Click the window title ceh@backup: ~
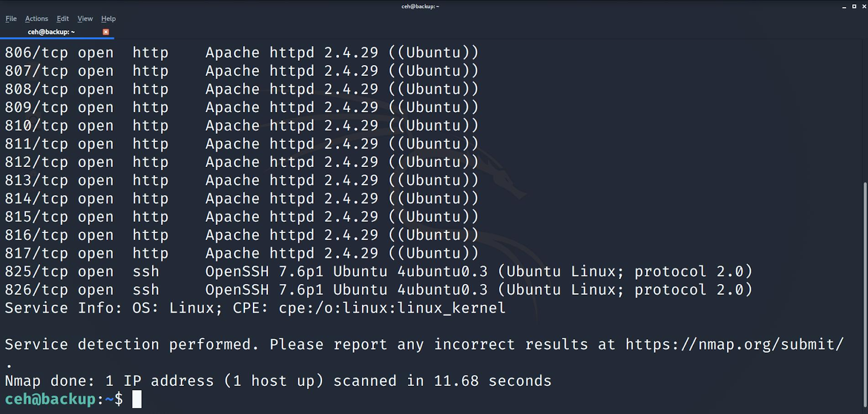The height and width of the screenshot is (414, 868). [420, 7]
